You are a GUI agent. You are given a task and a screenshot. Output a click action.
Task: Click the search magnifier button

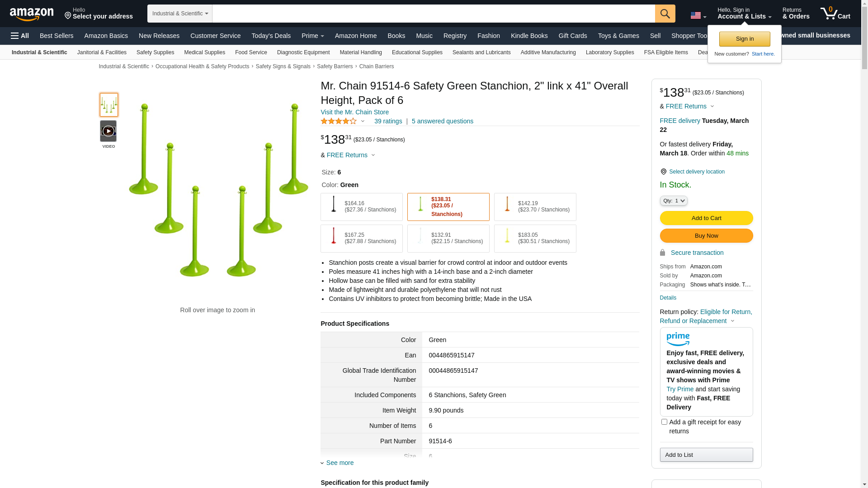(665, 14)
